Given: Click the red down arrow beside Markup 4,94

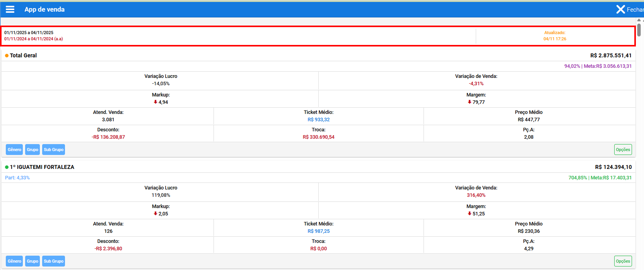Looking at the screenshot, I should tap(155, 102).
